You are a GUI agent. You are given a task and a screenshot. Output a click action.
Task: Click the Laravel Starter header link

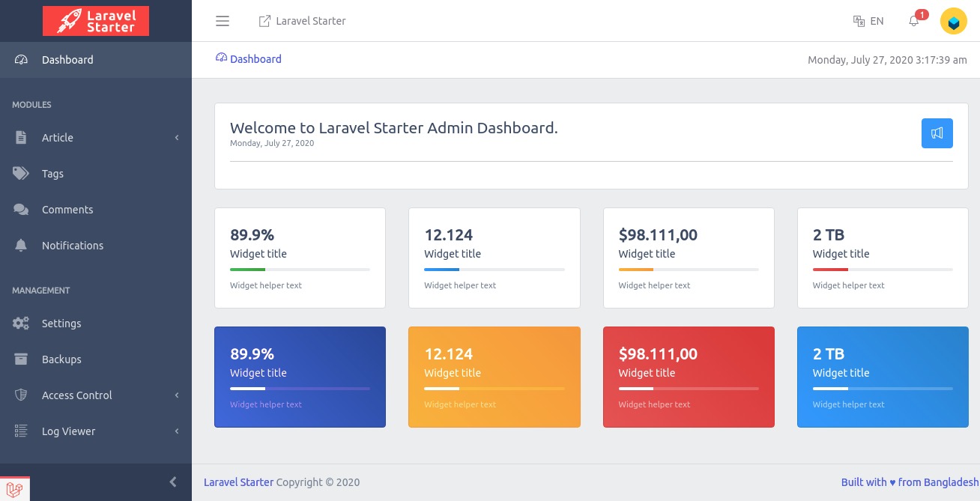tap(302, 21)
